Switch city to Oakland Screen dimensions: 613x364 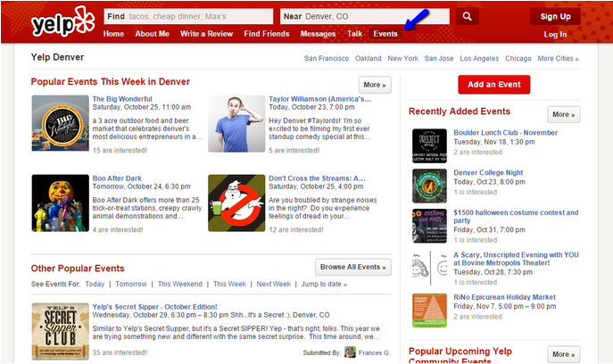(368, 58)
